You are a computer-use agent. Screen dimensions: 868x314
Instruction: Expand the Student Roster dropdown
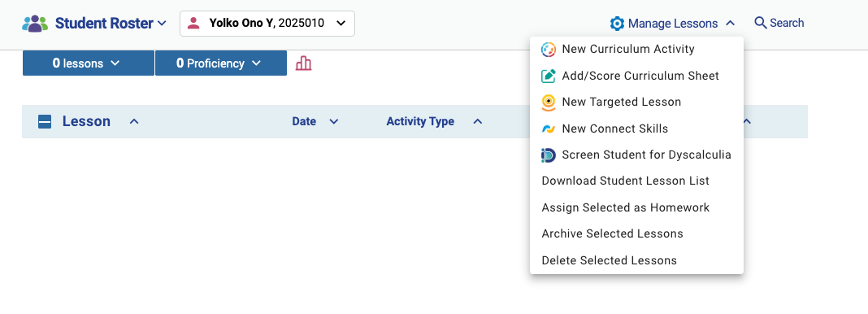coord(111,24)
